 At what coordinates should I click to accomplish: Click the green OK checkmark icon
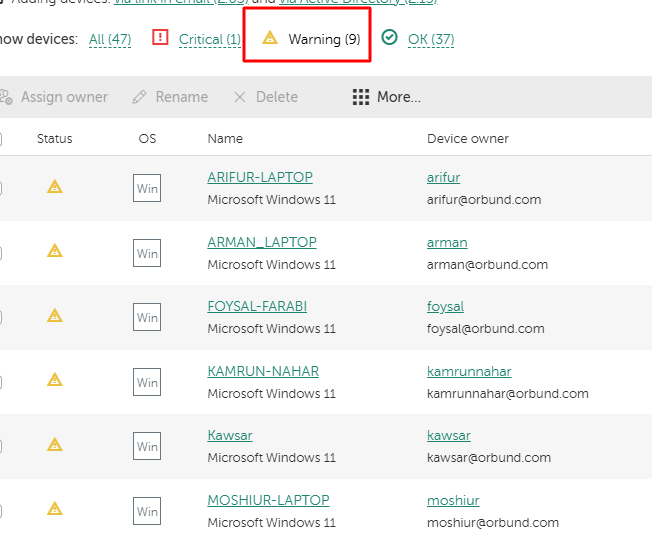390,37
